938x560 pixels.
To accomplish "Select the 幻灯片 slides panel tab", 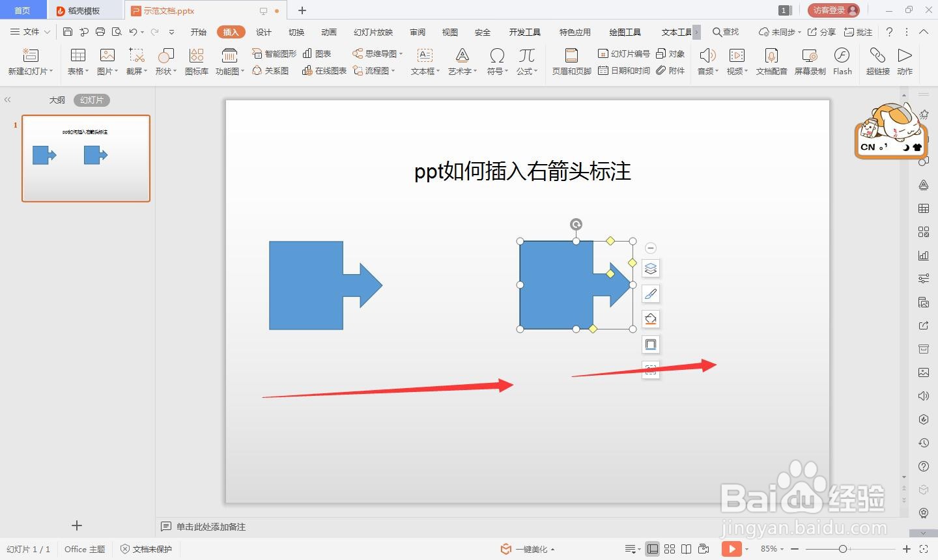I will pyautogui.click(x=91, y=100).
